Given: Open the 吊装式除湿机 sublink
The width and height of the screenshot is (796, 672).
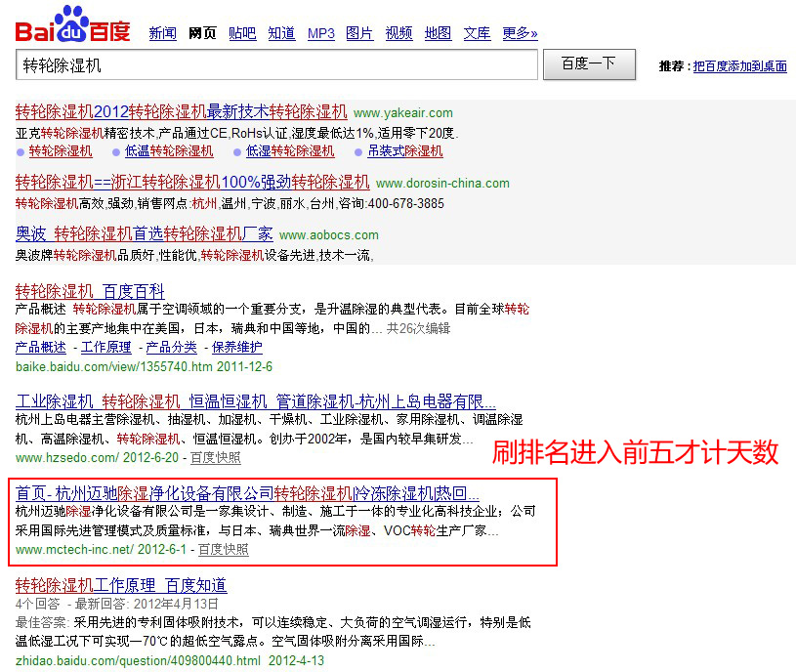Looking at the screenshot, I should click(x=405, y=150).
